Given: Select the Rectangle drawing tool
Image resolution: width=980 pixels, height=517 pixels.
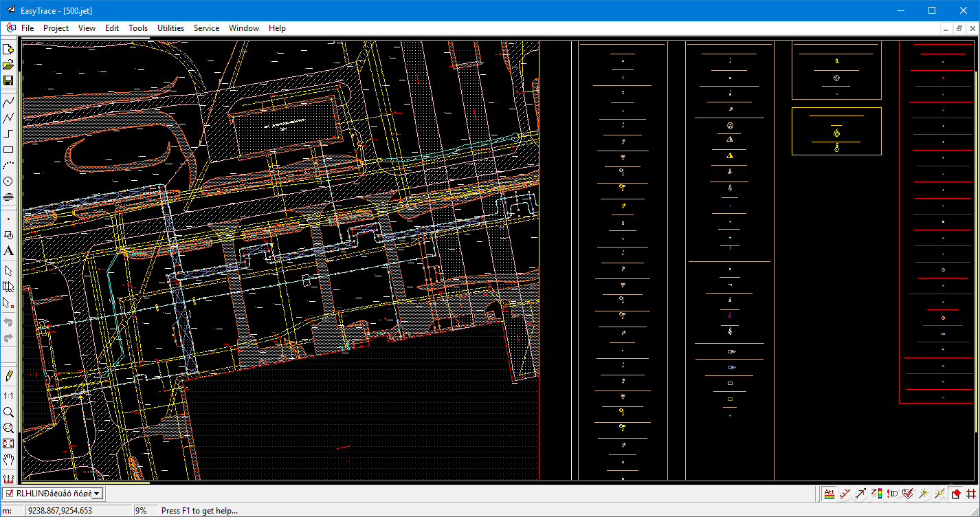Looking at the screenshot, I should 8,149.
